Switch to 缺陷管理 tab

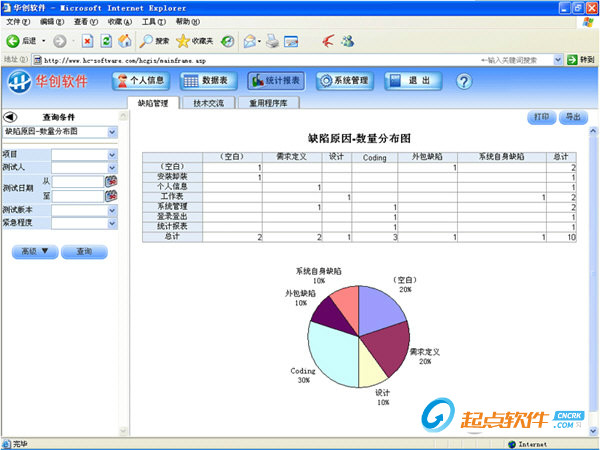tap(153, 103)
